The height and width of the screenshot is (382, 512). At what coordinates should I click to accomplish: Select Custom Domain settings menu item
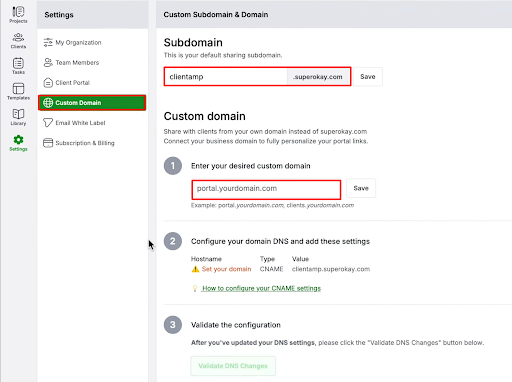click(92, 103)
